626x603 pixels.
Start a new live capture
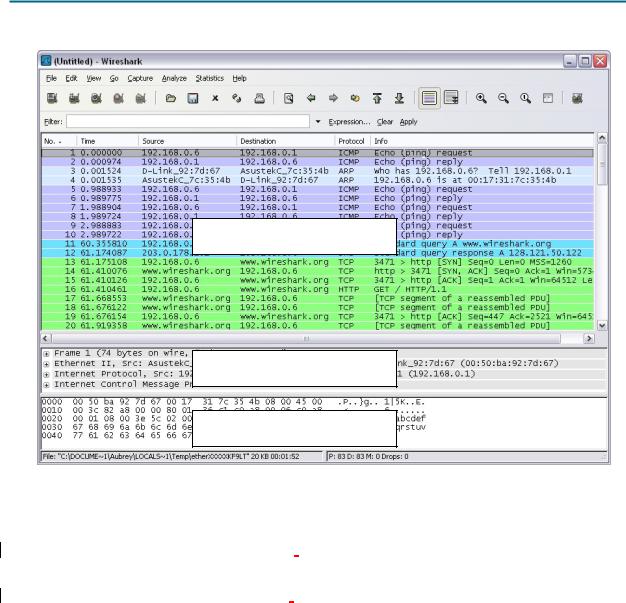pos(96,98)
